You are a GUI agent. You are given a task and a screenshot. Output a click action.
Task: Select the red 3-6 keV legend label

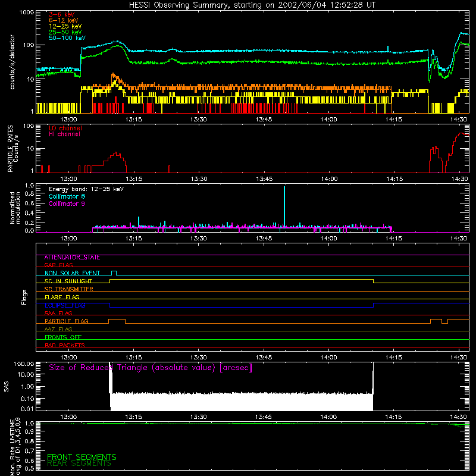(61, 14)
